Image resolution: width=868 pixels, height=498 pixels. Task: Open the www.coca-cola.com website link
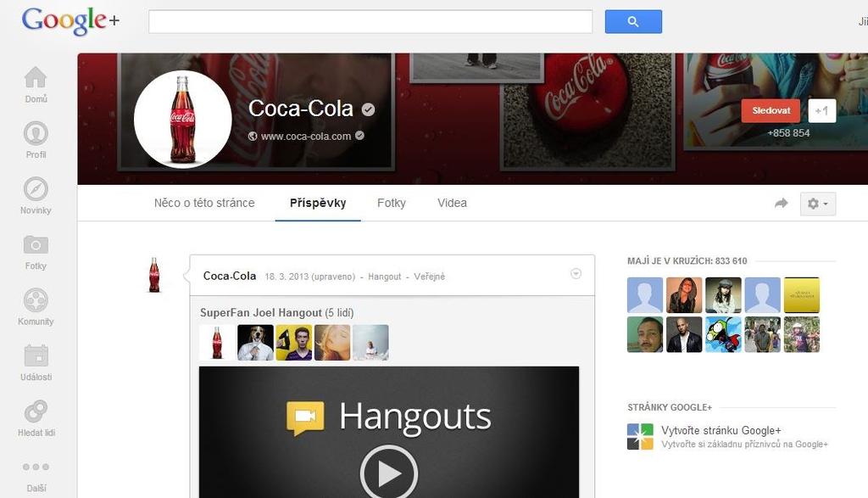click(305, 137)
